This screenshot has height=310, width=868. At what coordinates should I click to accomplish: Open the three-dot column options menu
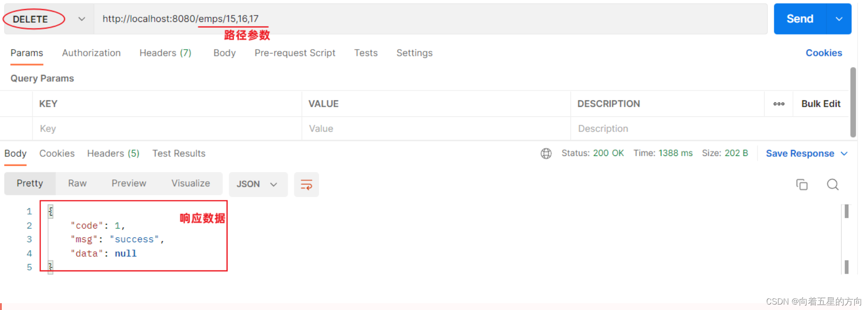[779, 104]
